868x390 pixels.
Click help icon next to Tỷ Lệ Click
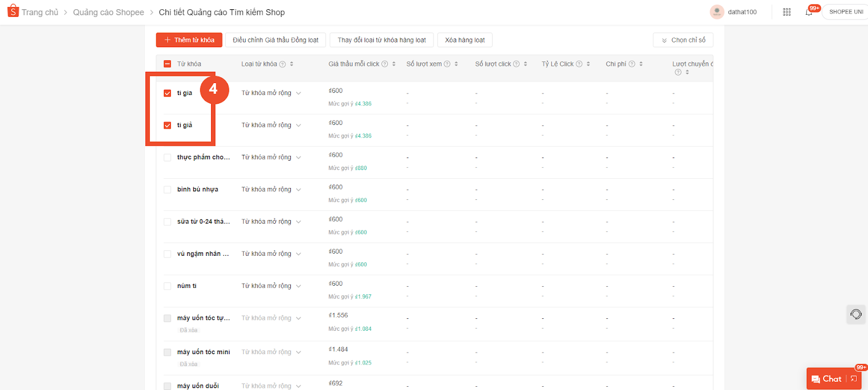[x=579, y=64]
